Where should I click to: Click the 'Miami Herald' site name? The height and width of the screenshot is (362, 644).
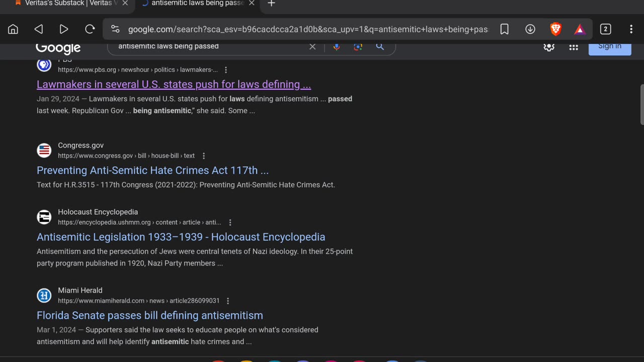pos(80,291)
